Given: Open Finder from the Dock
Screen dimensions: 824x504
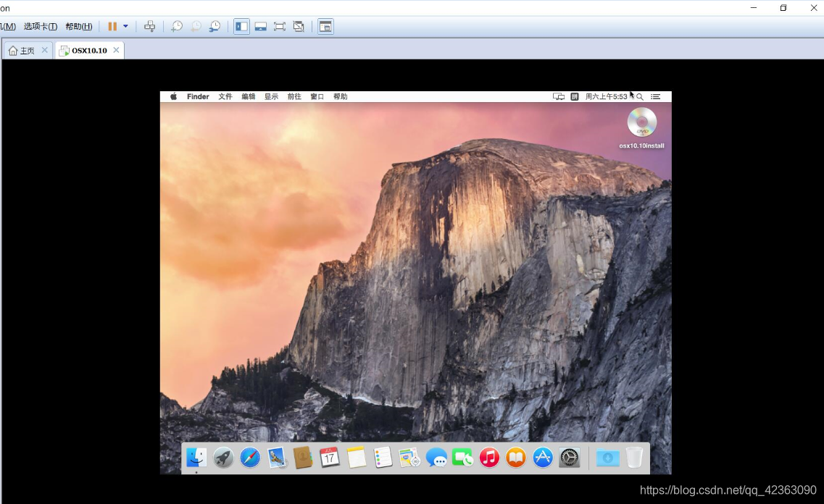Looking at the screenshot, I should [196, 458].
